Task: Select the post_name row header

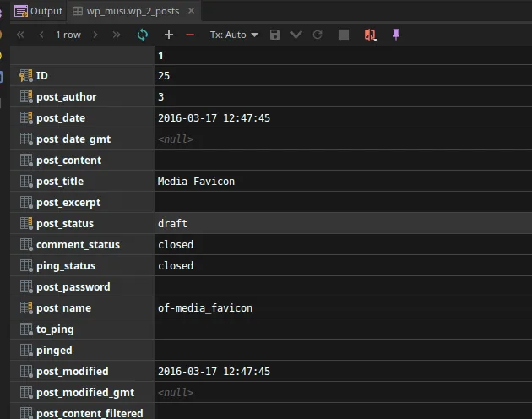Action: pos(83,308)
